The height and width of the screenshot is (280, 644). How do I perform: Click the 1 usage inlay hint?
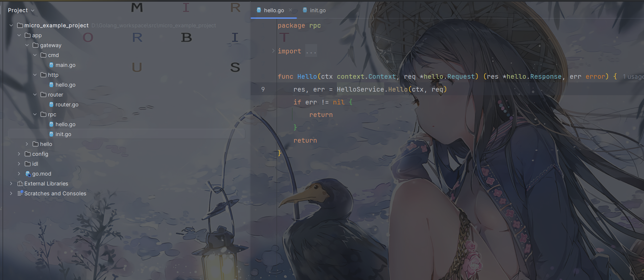tap(633, 77)
